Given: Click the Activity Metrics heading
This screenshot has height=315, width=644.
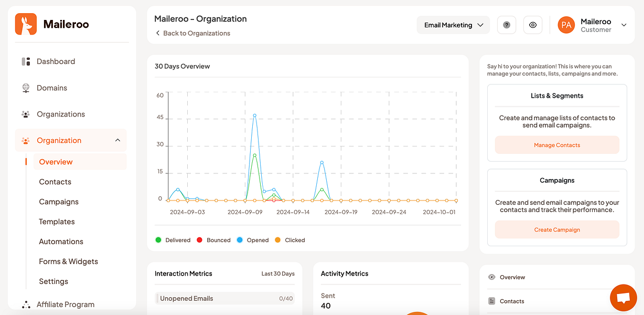Looking at the screenshot, I should 345,274.
